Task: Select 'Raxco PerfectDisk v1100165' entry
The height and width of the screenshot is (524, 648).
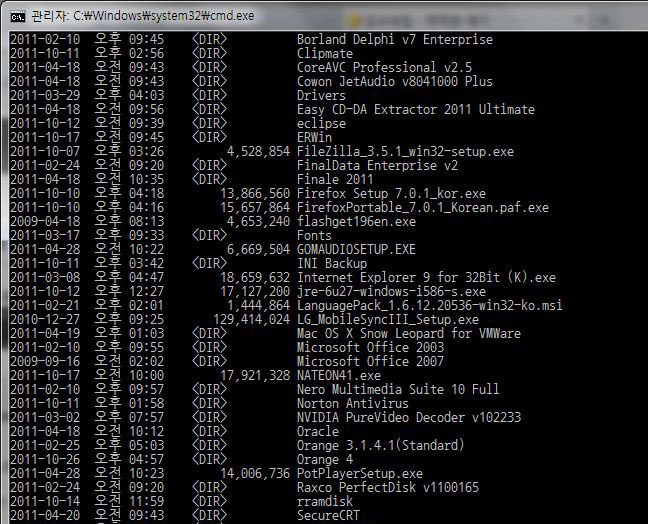Action: point(388,488)
